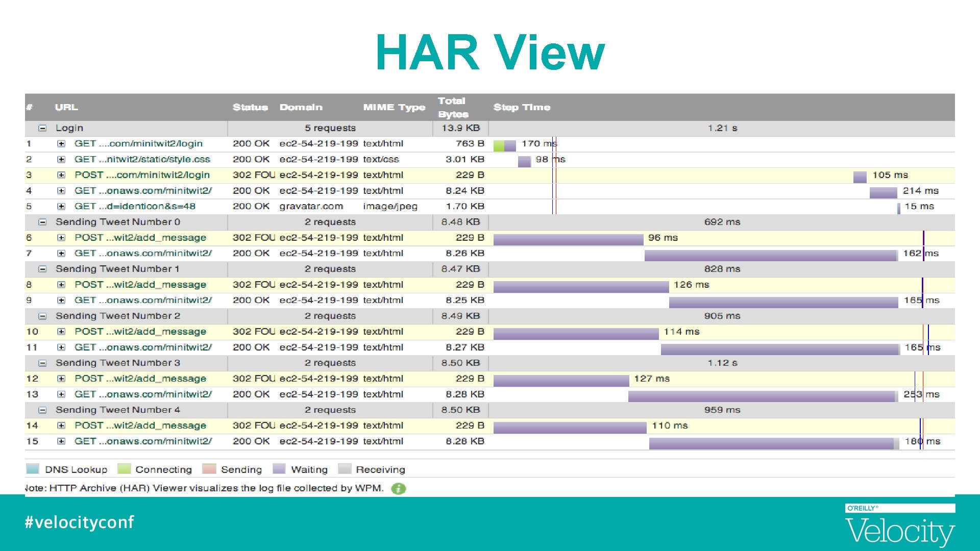
Task: Click the green info icon beside the note
Action: click(x=398, y=489)
